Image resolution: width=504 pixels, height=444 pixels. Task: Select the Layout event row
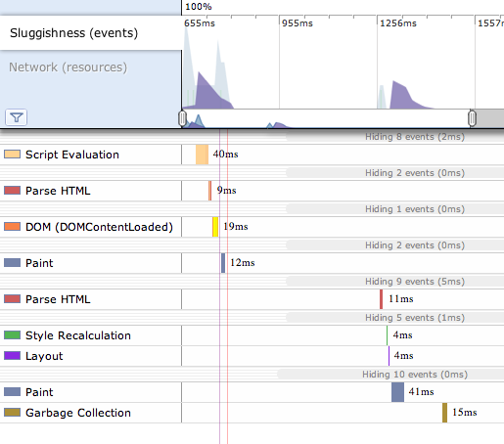coord(252,356)
